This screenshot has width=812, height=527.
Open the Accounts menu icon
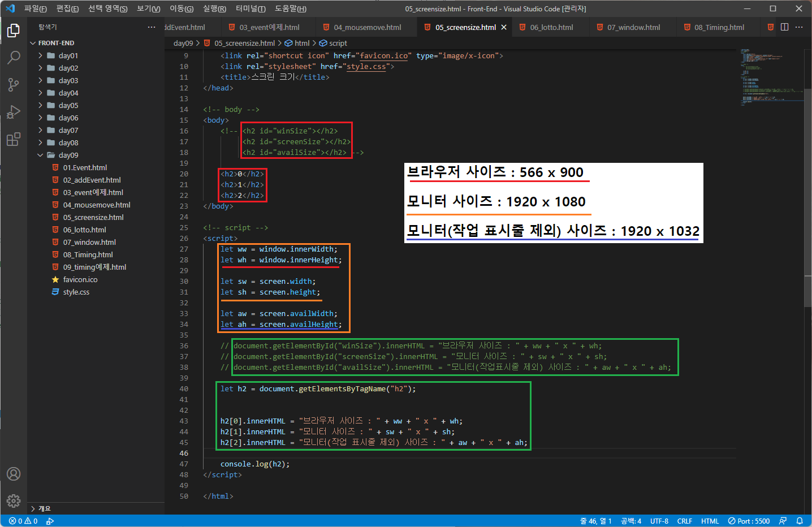coord(14,474)
